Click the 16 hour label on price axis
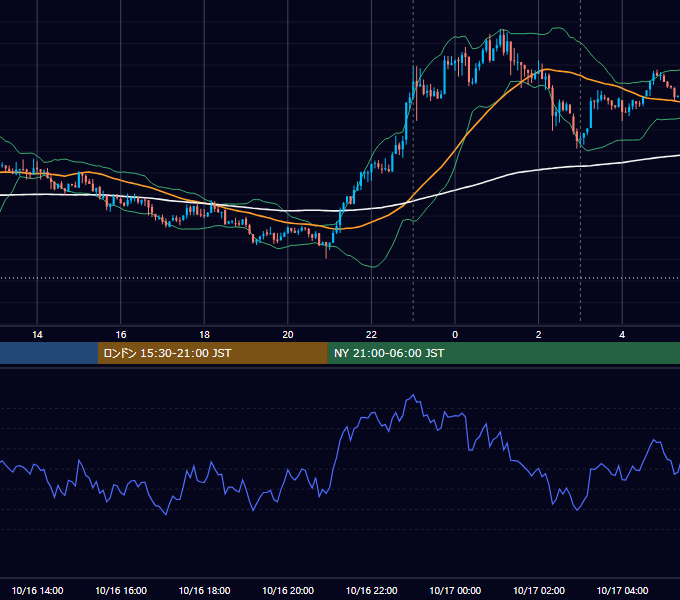 coord(121,335)
